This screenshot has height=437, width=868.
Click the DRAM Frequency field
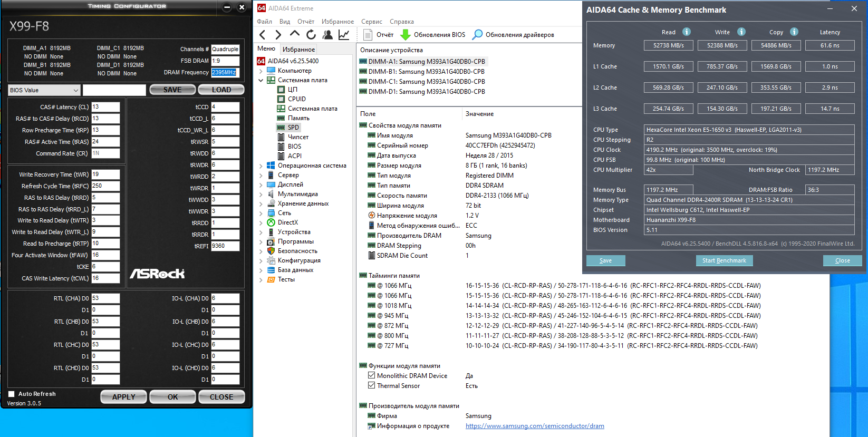coord(225,72)
